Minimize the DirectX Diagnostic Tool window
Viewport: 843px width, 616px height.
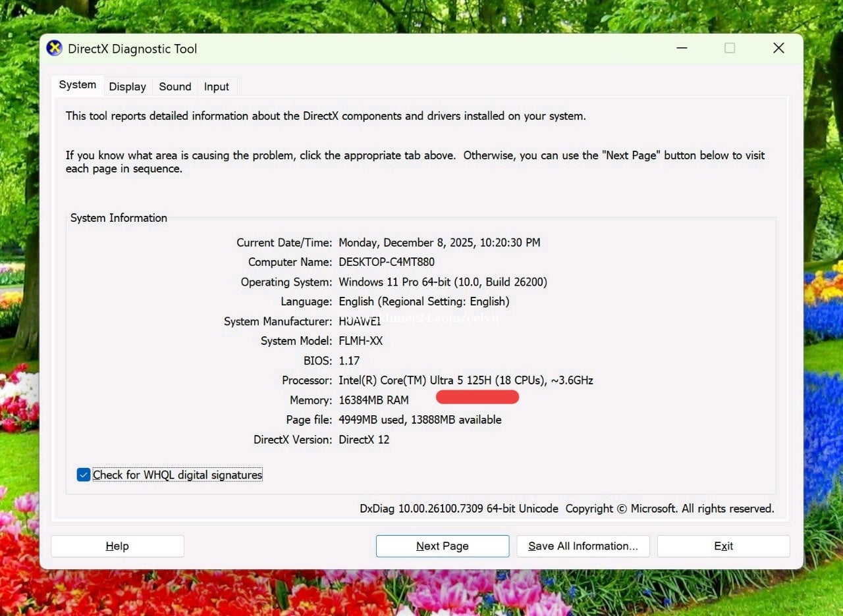pyautogui.click(x=682, y=48)
